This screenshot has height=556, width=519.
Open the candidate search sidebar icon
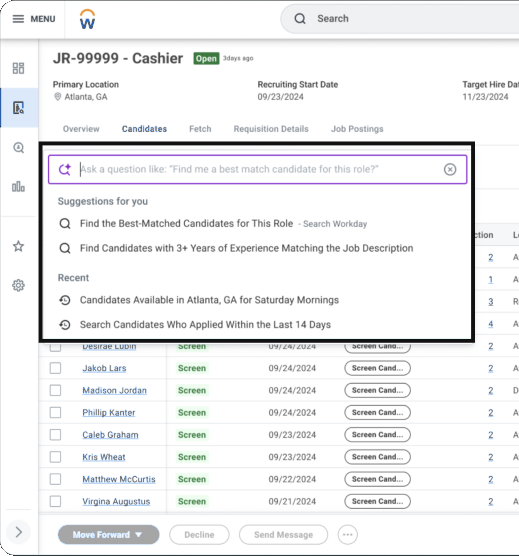(18, 147)
